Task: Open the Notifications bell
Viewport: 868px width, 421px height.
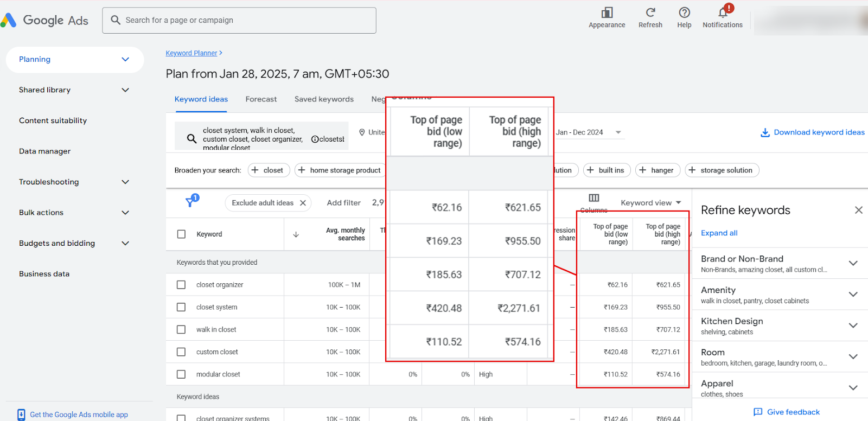Action: click(723, 12)
